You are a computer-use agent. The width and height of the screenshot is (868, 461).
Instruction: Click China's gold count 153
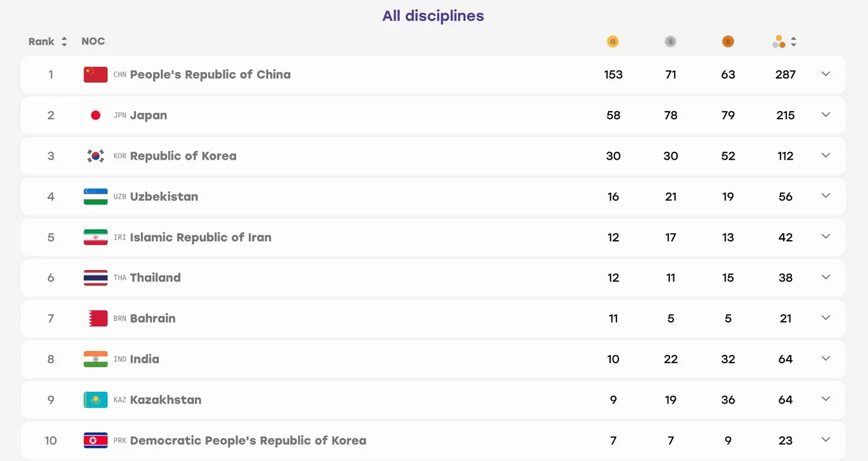613,75
